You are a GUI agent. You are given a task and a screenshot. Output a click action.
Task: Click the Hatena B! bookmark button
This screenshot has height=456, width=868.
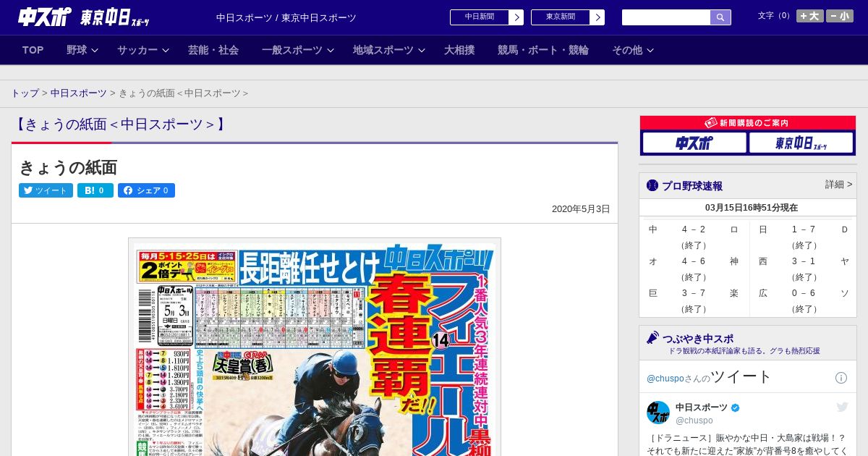pos(95,190)
